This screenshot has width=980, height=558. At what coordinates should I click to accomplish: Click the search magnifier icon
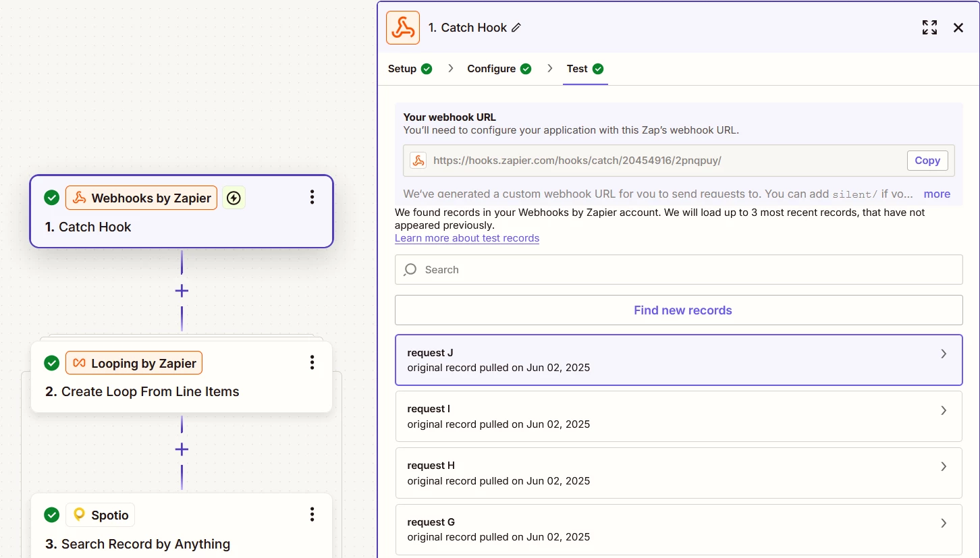point(410,270)
